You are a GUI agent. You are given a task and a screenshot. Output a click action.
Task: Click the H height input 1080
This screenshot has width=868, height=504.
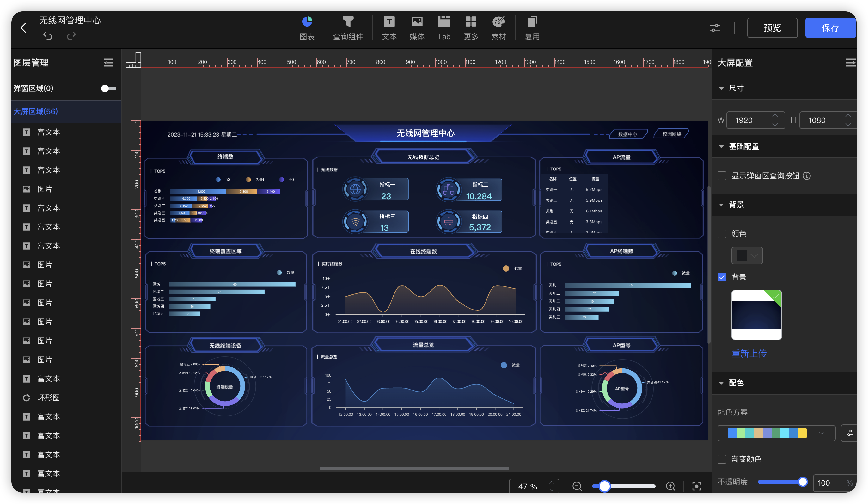coord(818,120)
